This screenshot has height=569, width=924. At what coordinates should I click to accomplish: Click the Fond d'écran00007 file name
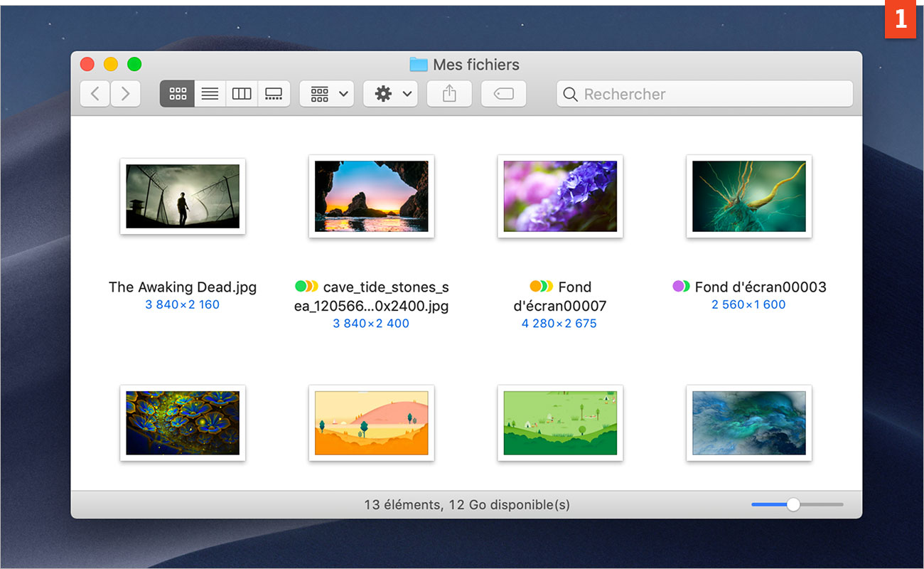coord(560,297)
